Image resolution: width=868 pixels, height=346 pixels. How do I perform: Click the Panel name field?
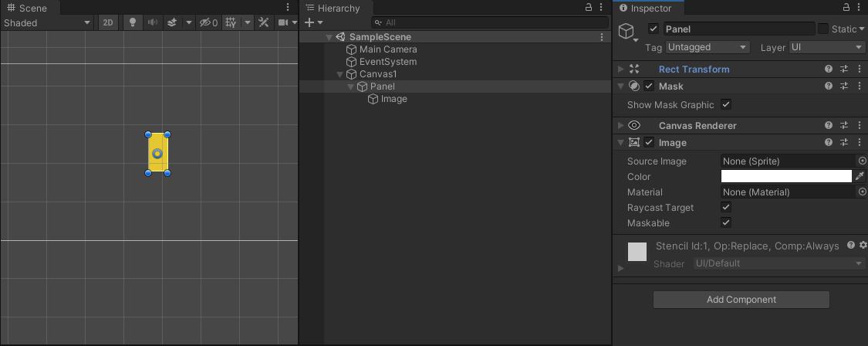pyautogui.click(x=739, y=29)
